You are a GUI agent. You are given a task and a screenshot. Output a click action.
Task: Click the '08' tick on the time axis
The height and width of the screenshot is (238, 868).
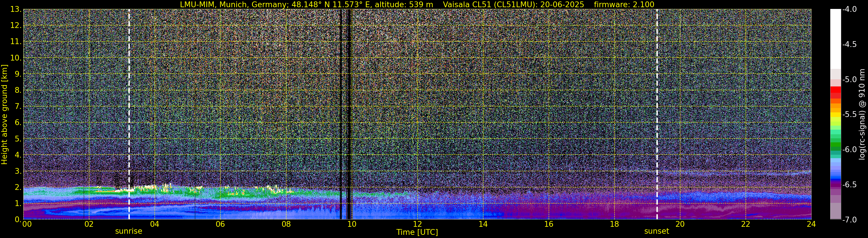click(x=286, y=224)
